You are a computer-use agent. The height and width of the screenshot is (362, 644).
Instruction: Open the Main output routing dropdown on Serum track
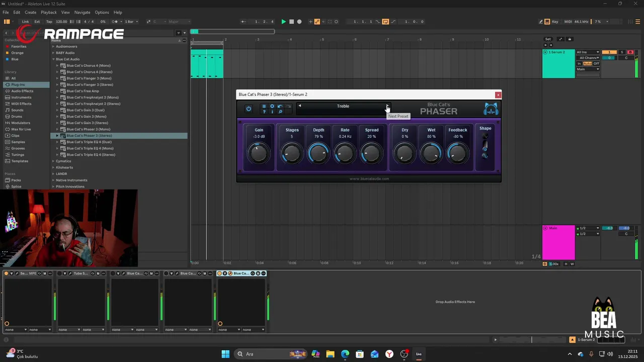[588, 69]
